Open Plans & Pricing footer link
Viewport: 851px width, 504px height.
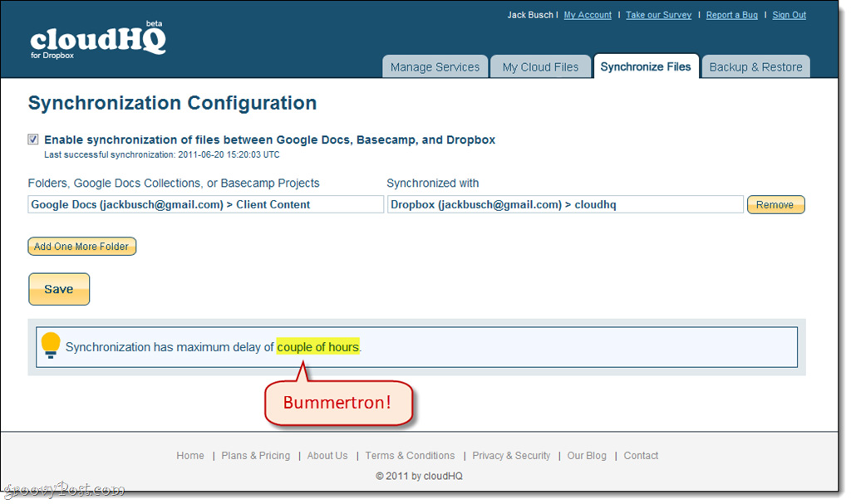coord(256,456)
